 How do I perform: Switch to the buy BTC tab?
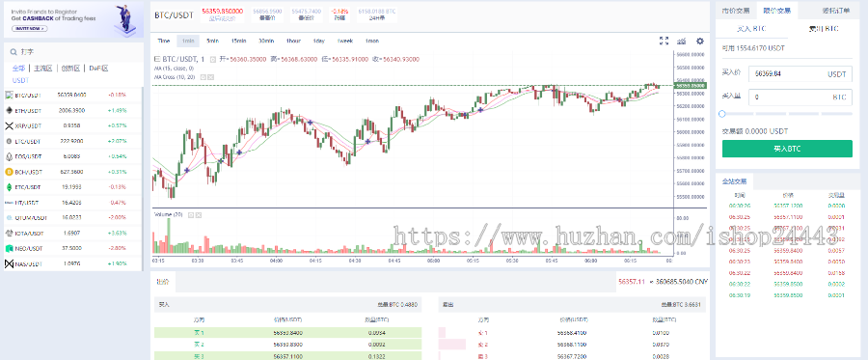click(x=751, y=28)
